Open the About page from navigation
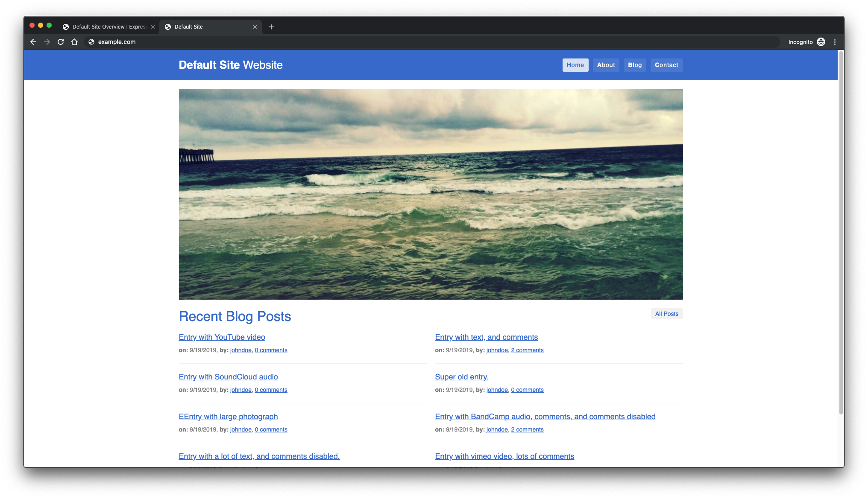Image resolution: width=868 pixels, height=499 pixels. click(x=606, y=65)
